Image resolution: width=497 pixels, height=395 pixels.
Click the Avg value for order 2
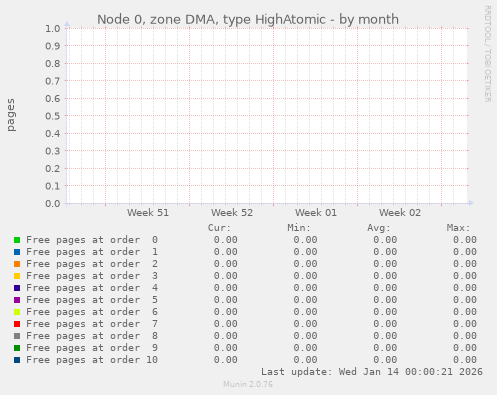pyautogui.click(x=385, y=264)
